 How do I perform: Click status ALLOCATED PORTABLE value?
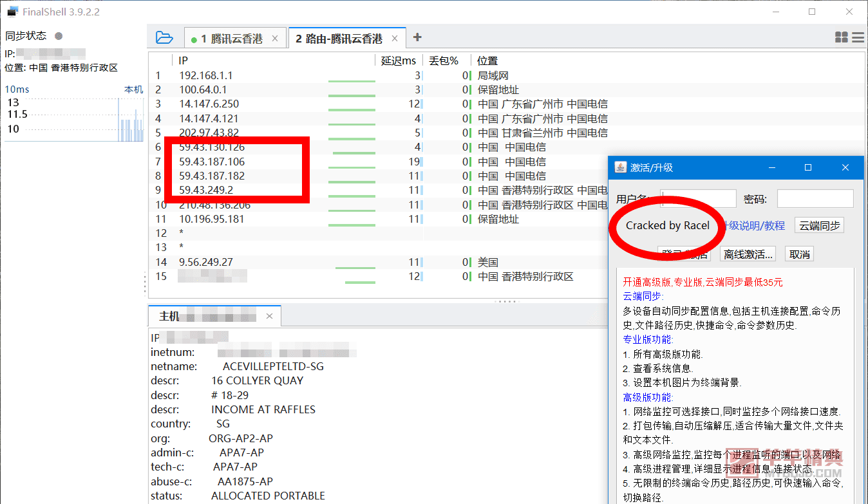pyautogui.click(x=268, y=496)
